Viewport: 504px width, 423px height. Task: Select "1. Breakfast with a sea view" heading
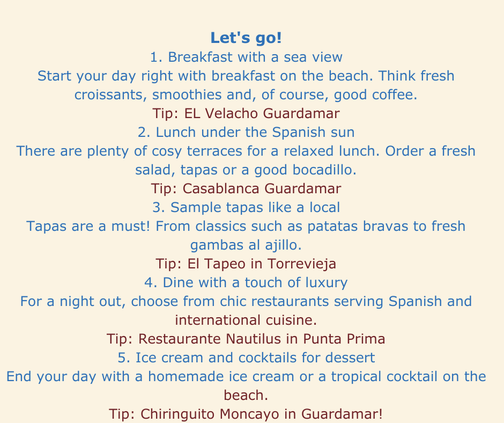click(246, 57)
